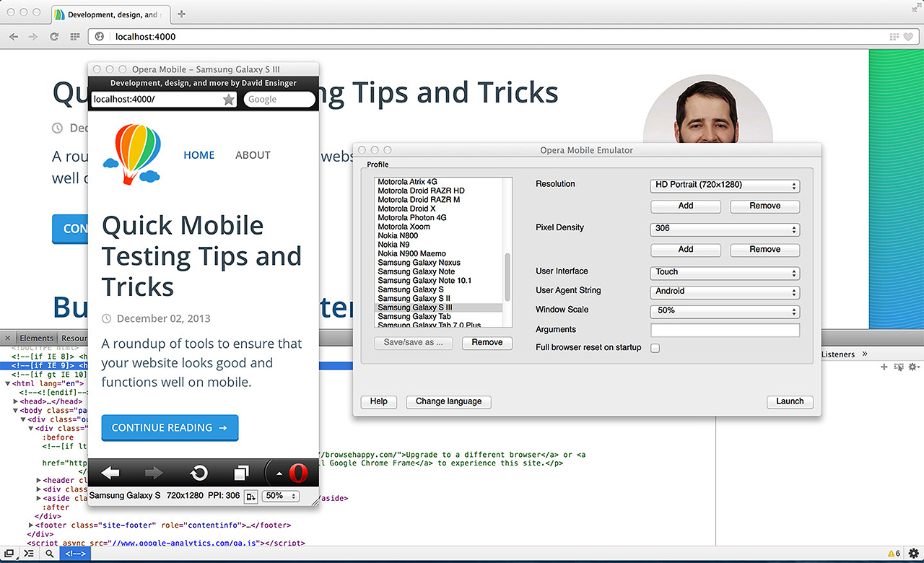Open the styles pane gear dropdown
Image resolution: width=924 pixels, height=563 pixels.
[914, 367]
